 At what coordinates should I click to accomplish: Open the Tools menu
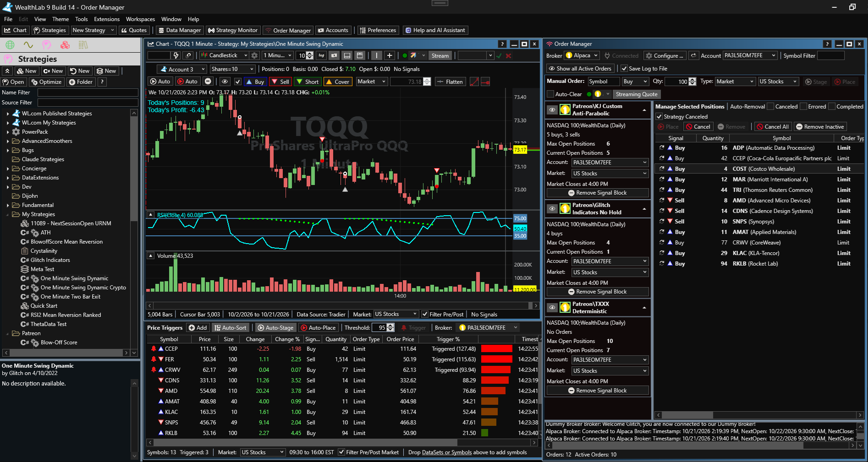[81, 19]
